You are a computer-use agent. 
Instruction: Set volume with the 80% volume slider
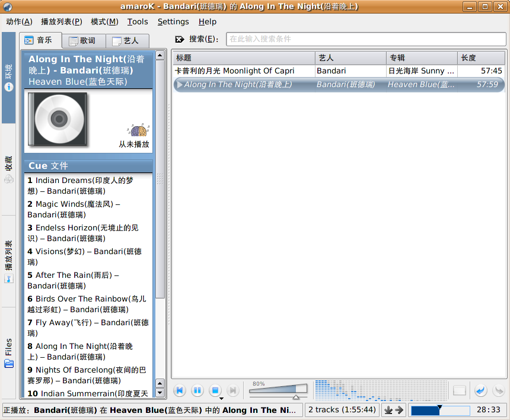click(278, 390)
